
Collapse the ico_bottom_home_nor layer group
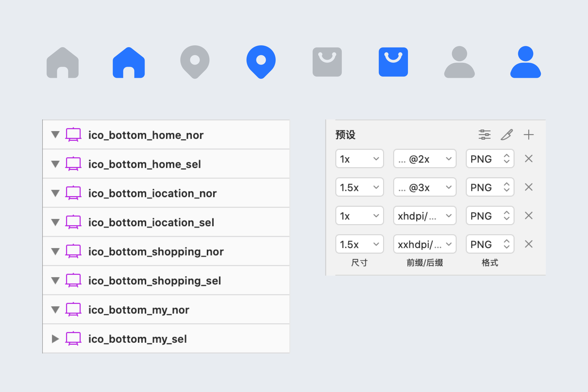point(55,135)
